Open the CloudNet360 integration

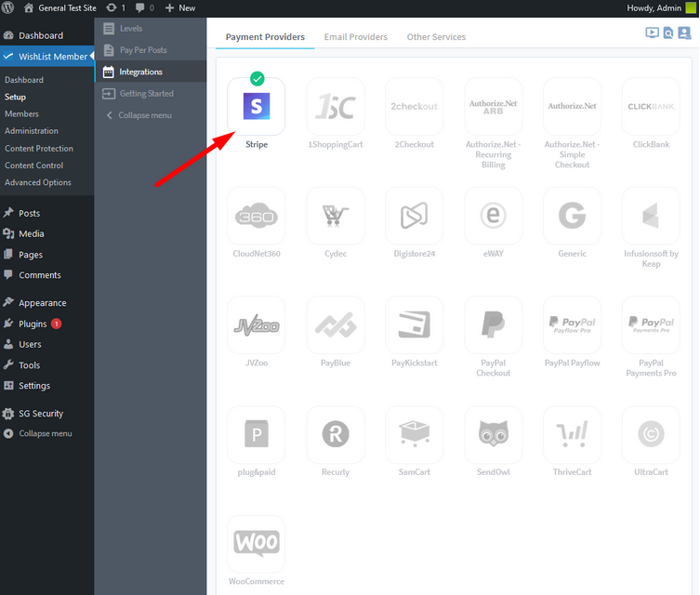click(257, 216)
